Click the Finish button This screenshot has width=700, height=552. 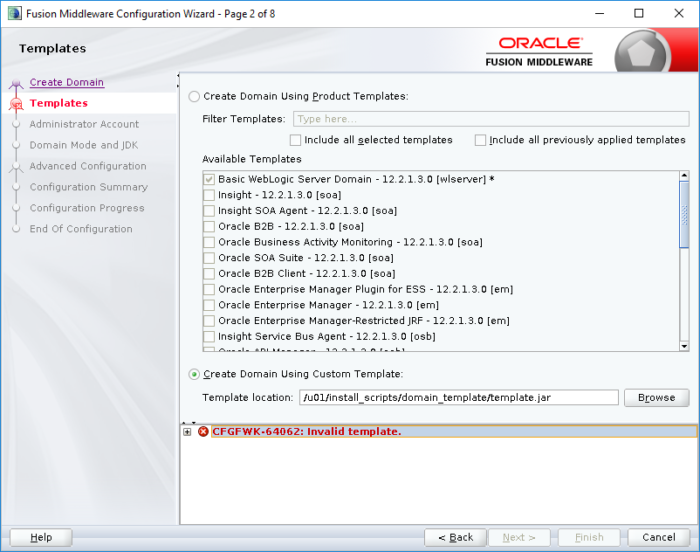click(x=589, y=537)
